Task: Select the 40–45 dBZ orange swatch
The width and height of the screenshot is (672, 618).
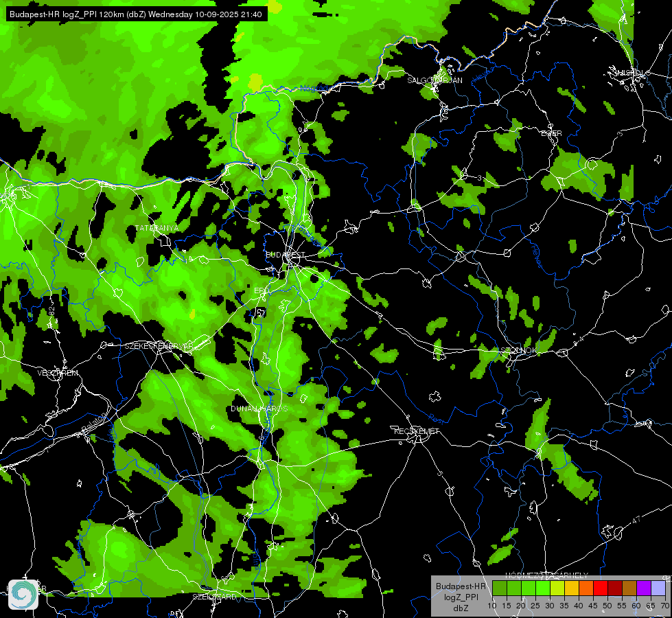Action: [x=586, y=588]
